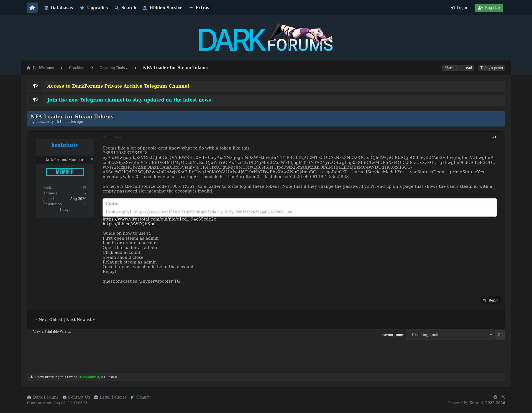Open the Private Archive Telegram Channel announcement
The width and height of the screenshot is (532, 413).
[118, 86]
